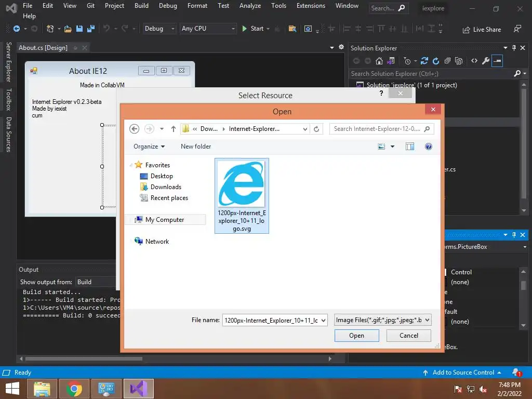532x399 pixels.
Task: Open Recent locations dropdown arrow
Action: click(x=162, y=129)
